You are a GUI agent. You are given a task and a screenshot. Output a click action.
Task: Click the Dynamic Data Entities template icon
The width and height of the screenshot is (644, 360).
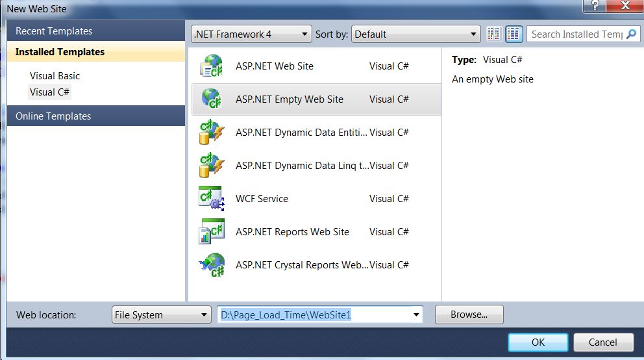pos(212,132)
